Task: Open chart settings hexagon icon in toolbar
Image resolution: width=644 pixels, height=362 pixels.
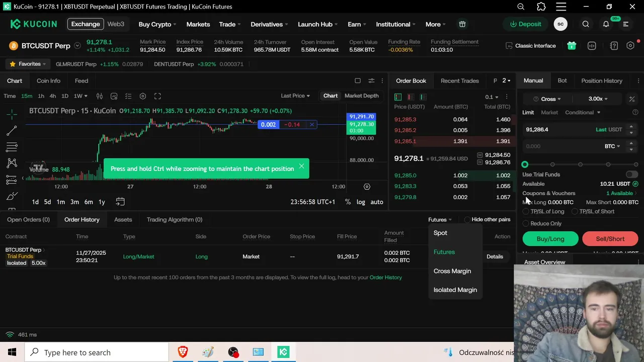Action: [143, 96]
